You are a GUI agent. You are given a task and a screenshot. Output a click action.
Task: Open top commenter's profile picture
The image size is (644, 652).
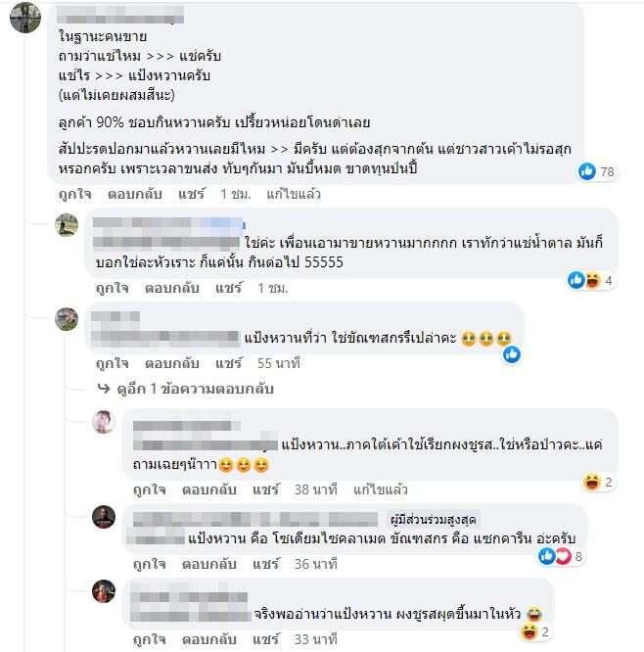point(25,18)
